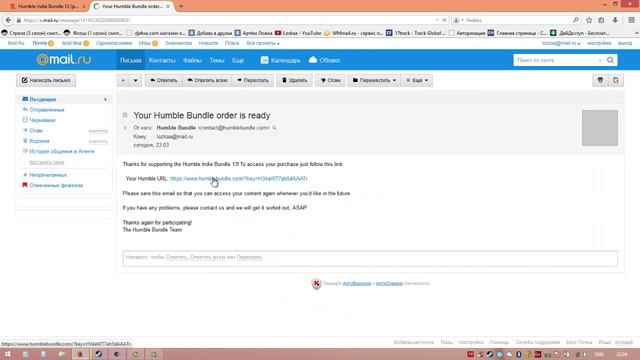Filter by Отмеченные флажком messages
The height and width of the screenshot is (360, 640).
56,185
